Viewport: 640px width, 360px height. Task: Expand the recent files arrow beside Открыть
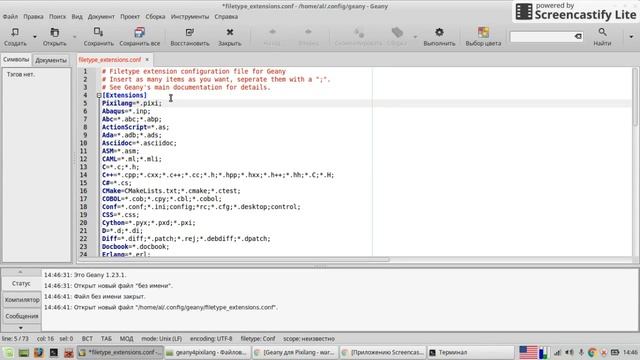[74, 37]
